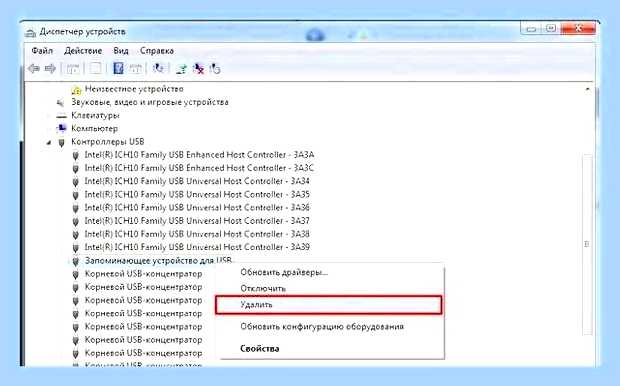Open the Файл menu

tap(42, 51)
